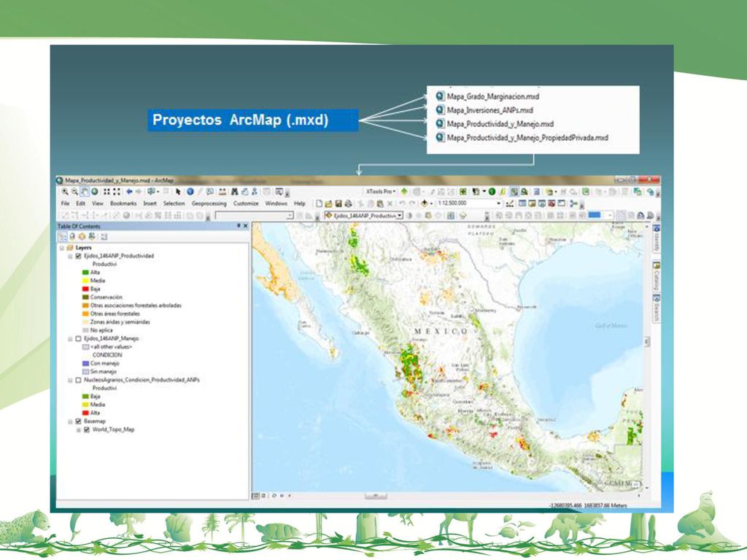The width and height of the screenshot is (747, 560).
Task: Select the Fixed Zoom Out icon
Action: pos(116,192)
